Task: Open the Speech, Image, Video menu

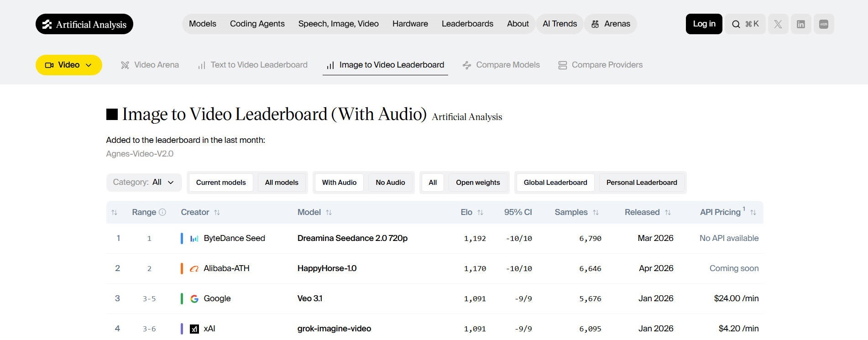Action: pos(339,24)
